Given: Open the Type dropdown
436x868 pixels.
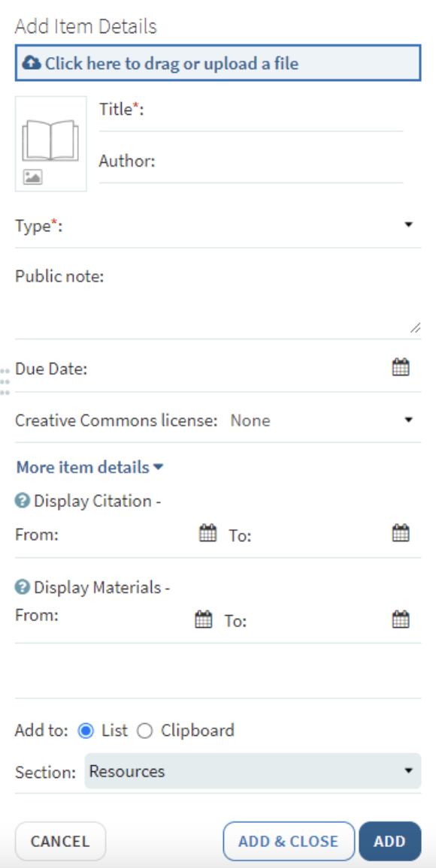Looking at the screenshot, I should click(x=408, y=224).
